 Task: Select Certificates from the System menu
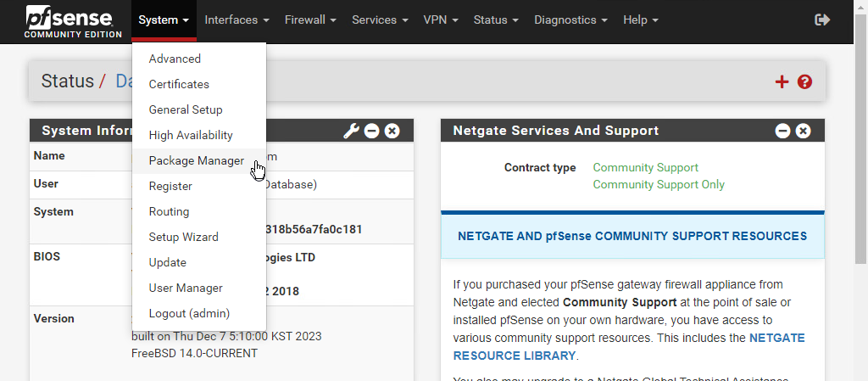[x=199, y=84]
